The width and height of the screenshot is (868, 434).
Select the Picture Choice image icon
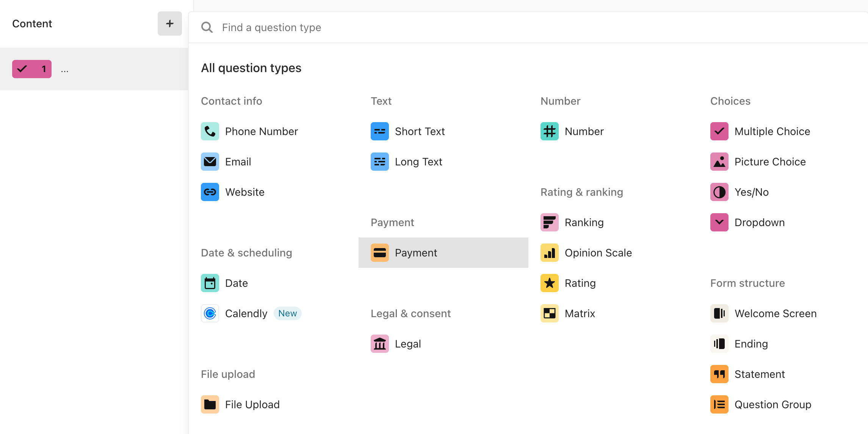click(719, 162)
